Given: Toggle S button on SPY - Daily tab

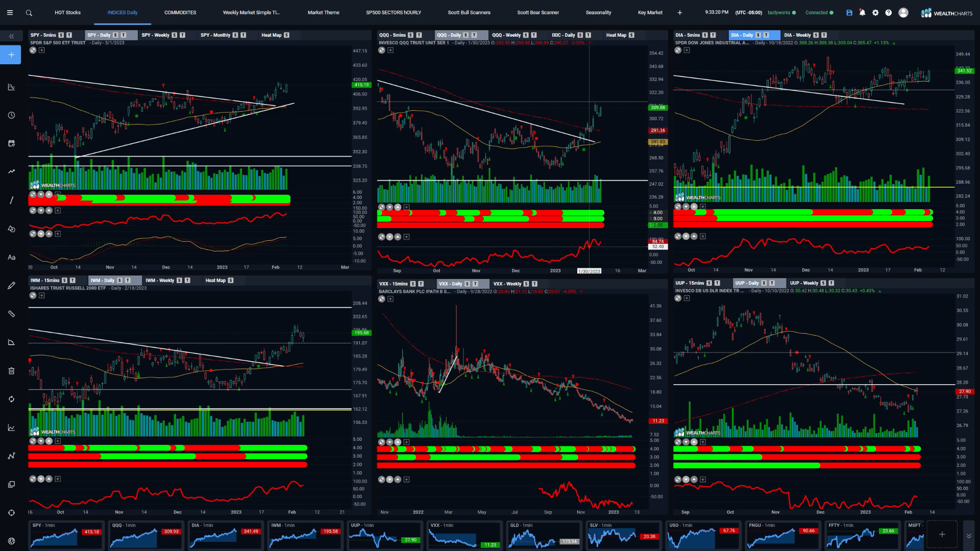Looking at the screenshot, I should pyautogui.click(x=115, y=35).
